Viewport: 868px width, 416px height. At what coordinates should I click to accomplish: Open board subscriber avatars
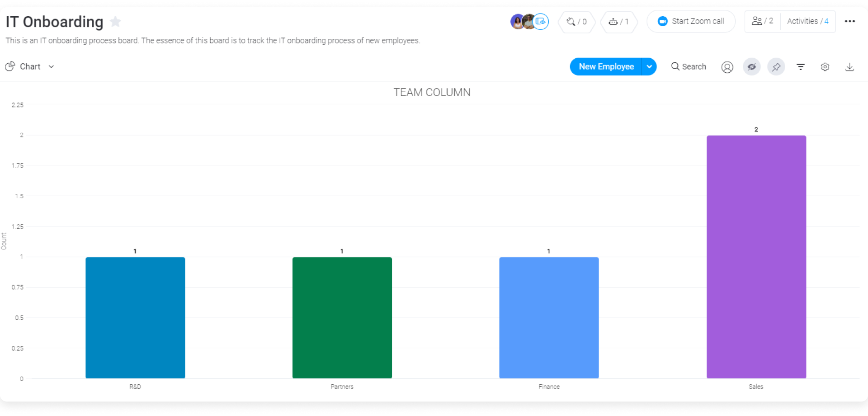click(x=529, y=21)
